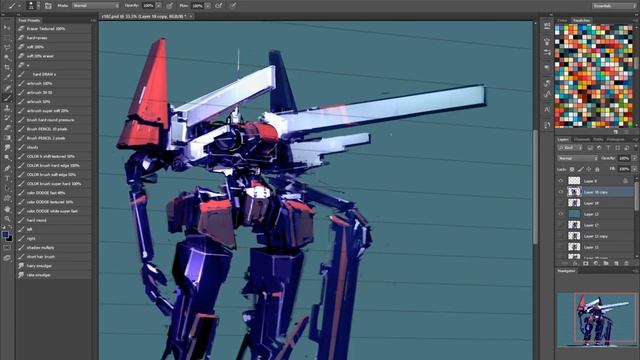
Task: Open the layer Fill arrow
Action: 634,169
